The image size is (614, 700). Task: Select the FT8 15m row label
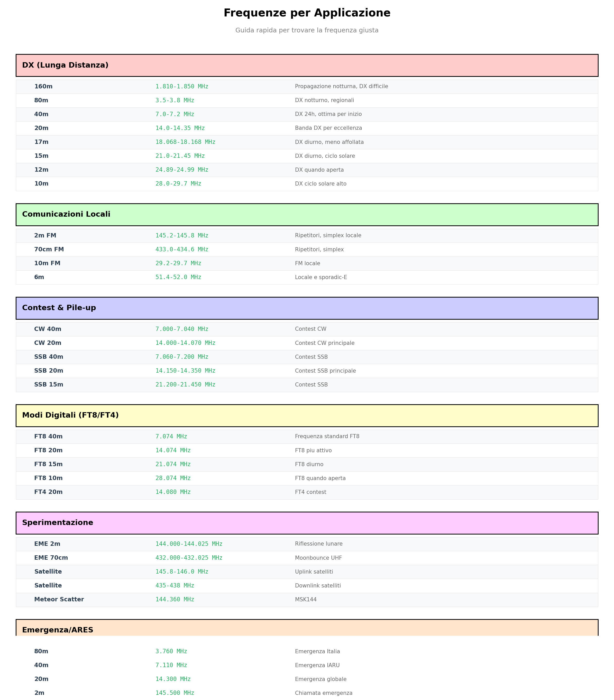(48, 464)
